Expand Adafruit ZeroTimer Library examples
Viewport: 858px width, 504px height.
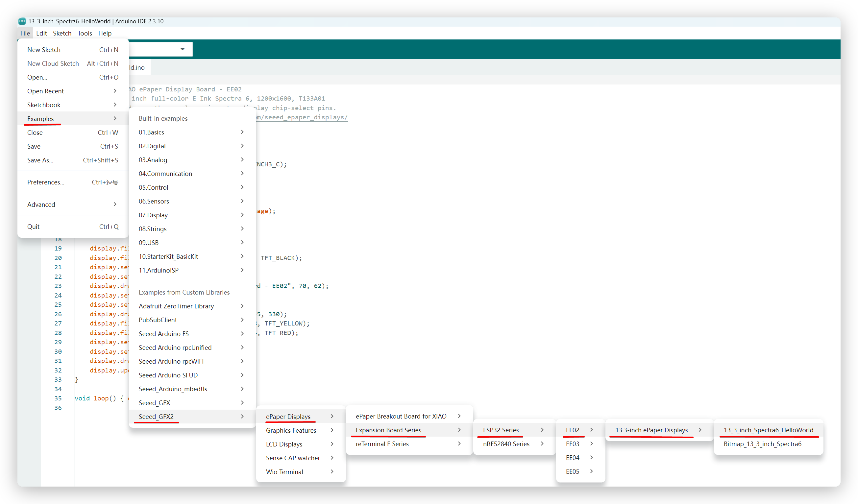coord(192,306)
